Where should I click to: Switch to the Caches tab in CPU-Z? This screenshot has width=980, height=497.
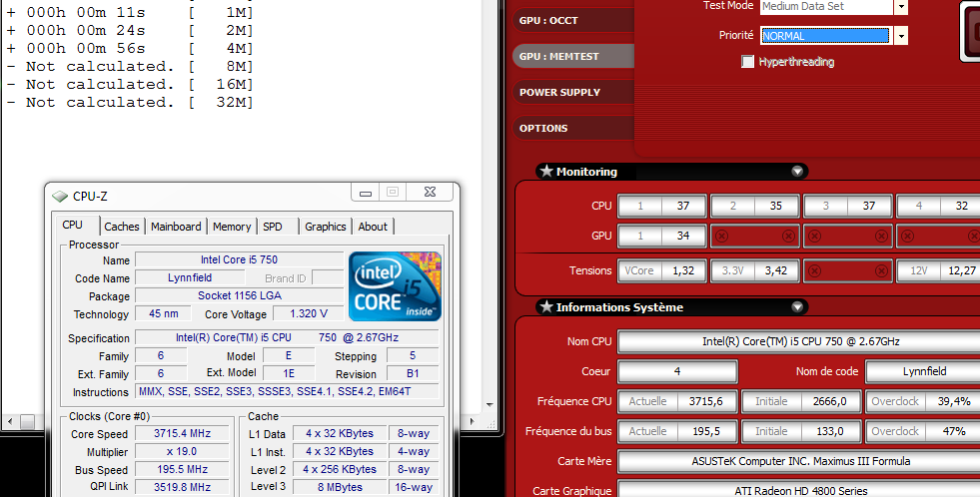pyautogui.click(x=122, y=227)
